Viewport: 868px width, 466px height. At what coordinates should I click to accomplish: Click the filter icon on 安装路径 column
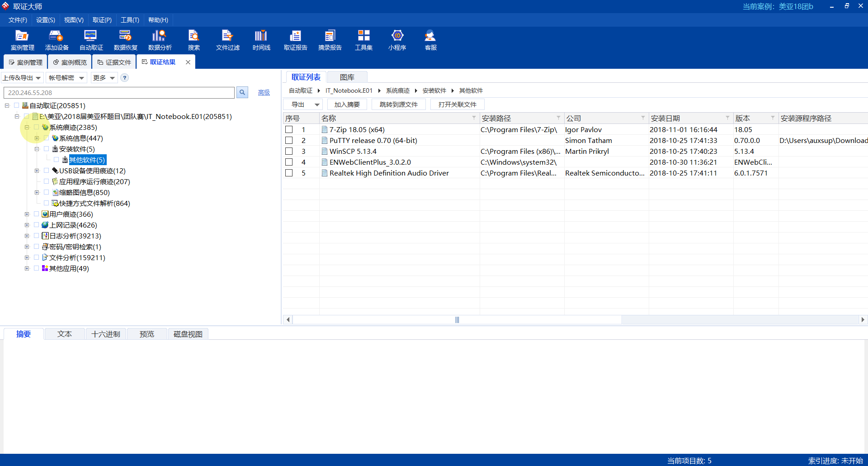pos(558,118)
